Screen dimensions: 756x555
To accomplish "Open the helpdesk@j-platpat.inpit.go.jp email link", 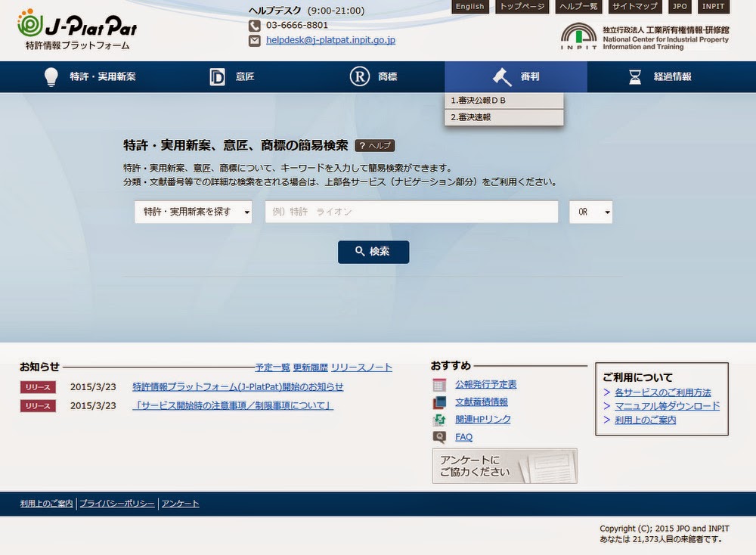I will pos(331,40).
